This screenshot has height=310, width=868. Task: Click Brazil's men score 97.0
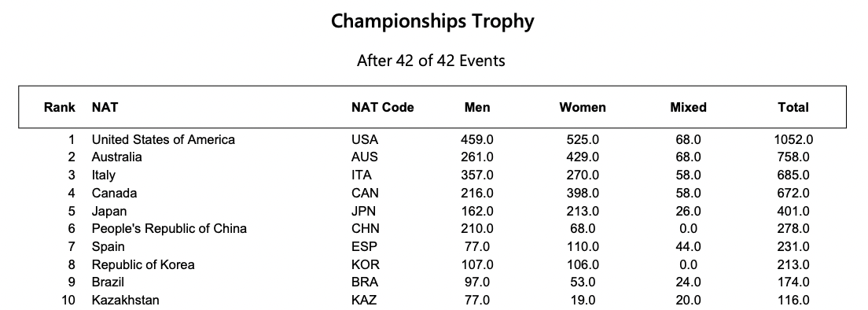click(x=477, y=282)
